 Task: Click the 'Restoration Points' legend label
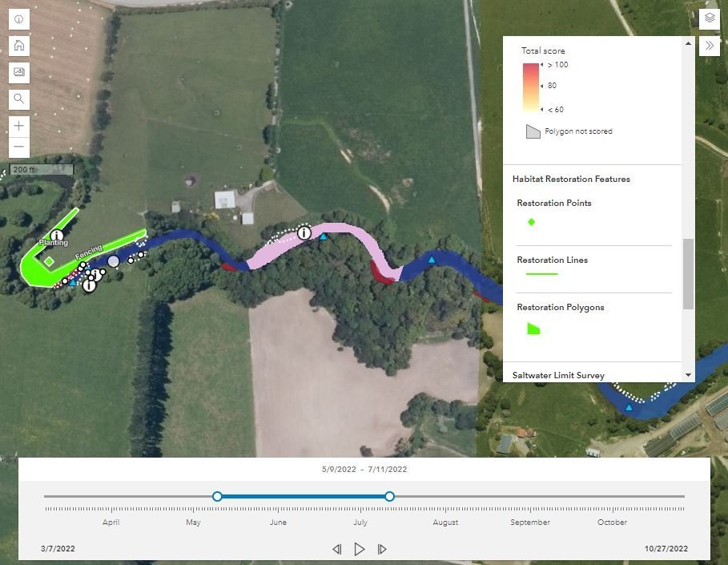[x=554, y=203]
